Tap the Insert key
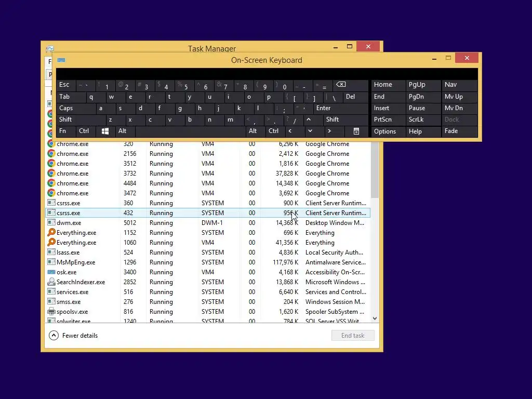The height and width of the screenshot is (399, 532). pos(388,108)
